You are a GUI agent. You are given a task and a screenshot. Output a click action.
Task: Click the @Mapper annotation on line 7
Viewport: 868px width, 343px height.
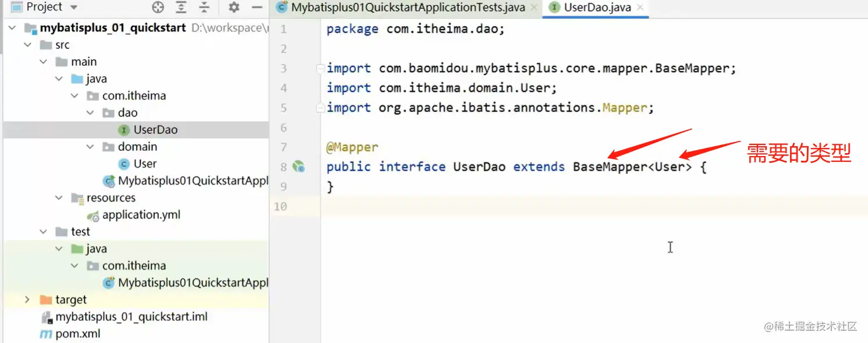(x=352, y=147)
